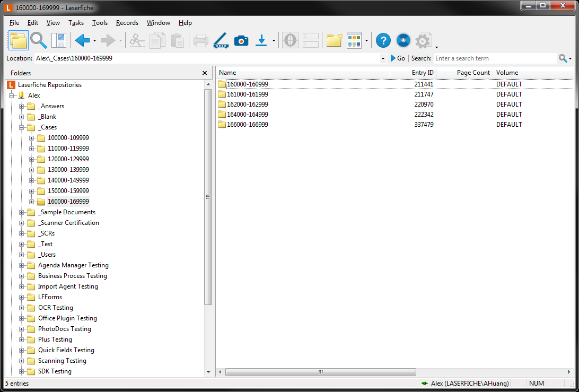Image resolution: width=579 pixels, height=392 pixels.
Task: Open the Tools menu
Action: click(x=100, y=23)
